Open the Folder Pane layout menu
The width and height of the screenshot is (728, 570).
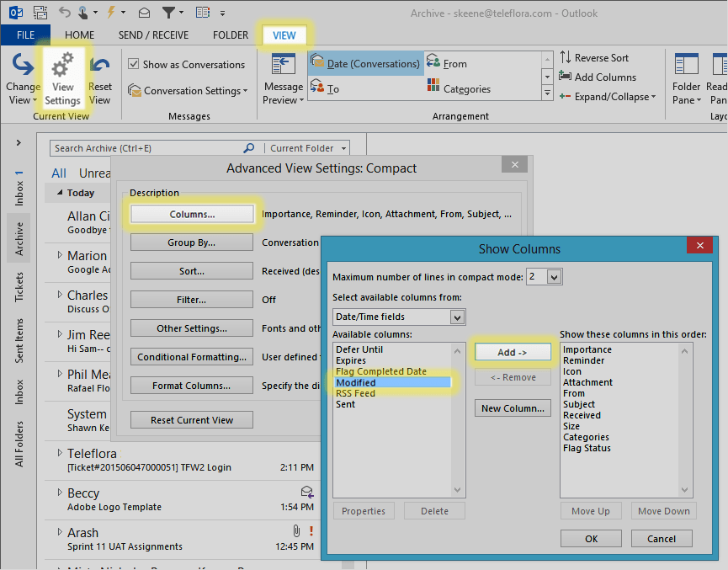pos(686,79)
